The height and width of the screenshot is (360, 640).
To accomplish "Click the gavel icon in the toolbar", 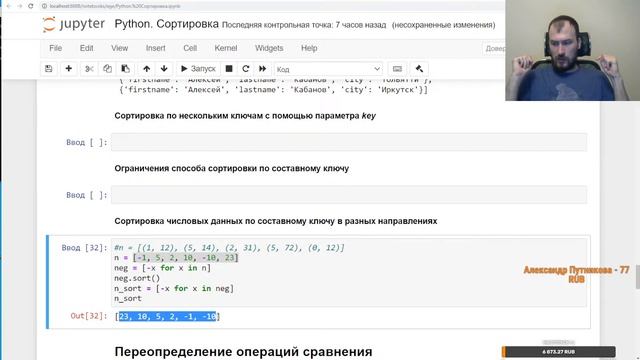I will (419, 69).
